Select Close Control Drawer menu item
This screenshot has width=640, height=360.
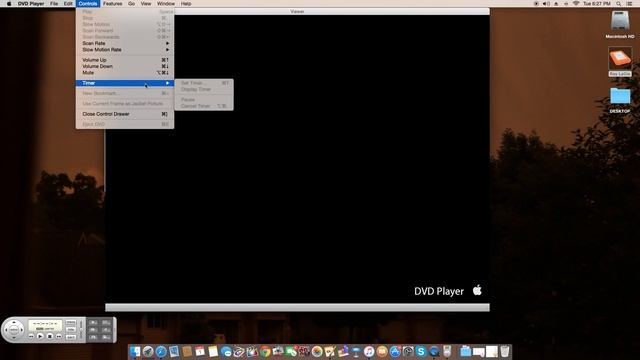(125, 114)
